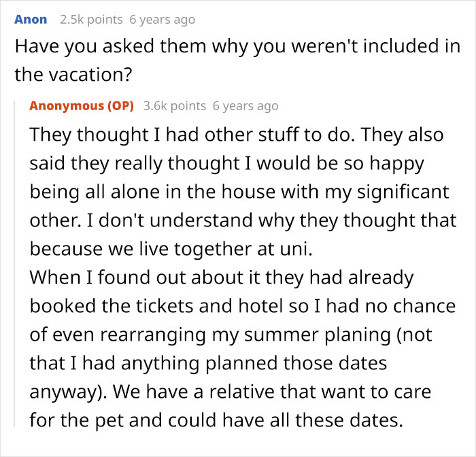
Task: Click the line "for the pet and could have"
Action: click(x=216, y=420)
